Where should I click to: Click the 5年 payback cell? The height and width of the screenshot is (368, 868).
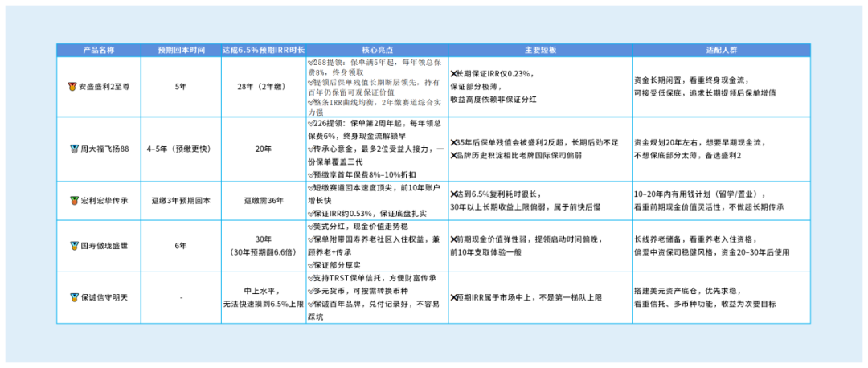[x=181, y=86]
